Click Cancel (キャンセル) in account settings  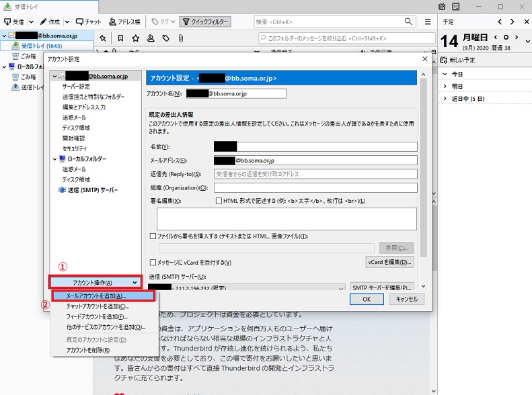(407, 299)
